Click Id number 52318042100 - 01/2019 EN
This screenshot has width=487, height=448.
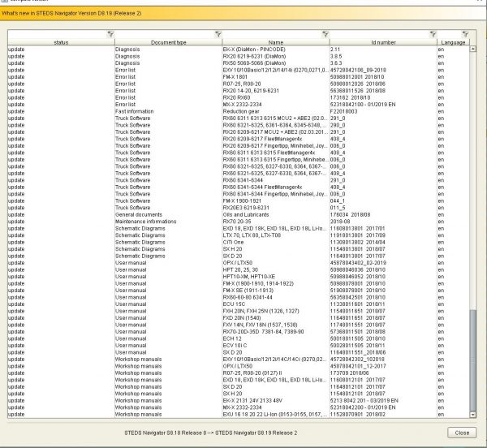363,105
